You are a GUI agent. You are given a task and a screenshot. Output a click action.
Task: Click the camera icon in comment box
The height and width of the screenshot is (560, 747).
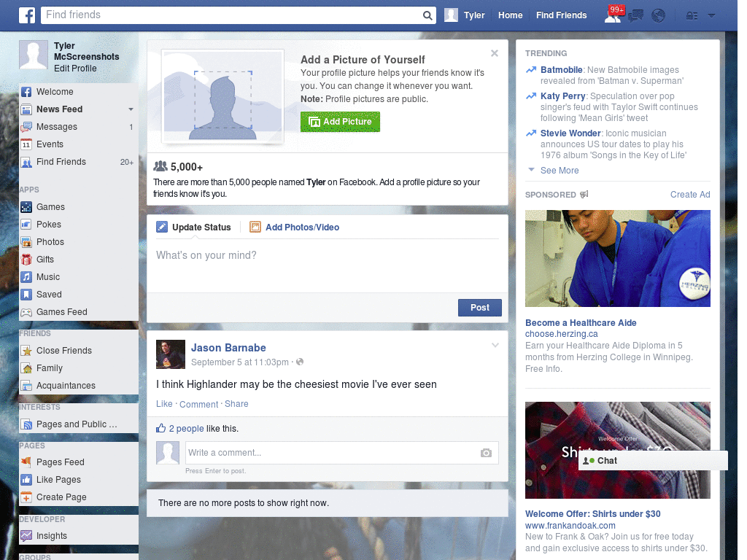[485, 453]
